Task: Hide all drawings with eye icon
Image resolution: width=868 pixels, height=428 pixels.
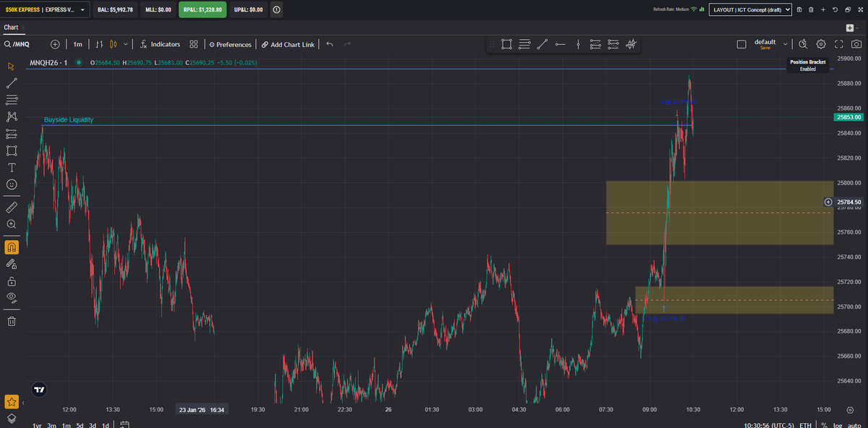Action: click(x=11, y=297)
